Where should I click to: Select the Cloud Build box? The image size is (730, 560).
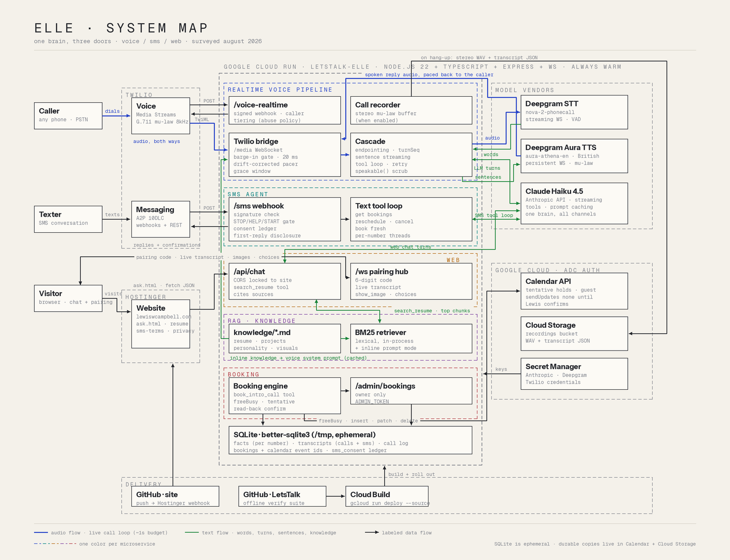pyautogui.click(x=387, y=496)
